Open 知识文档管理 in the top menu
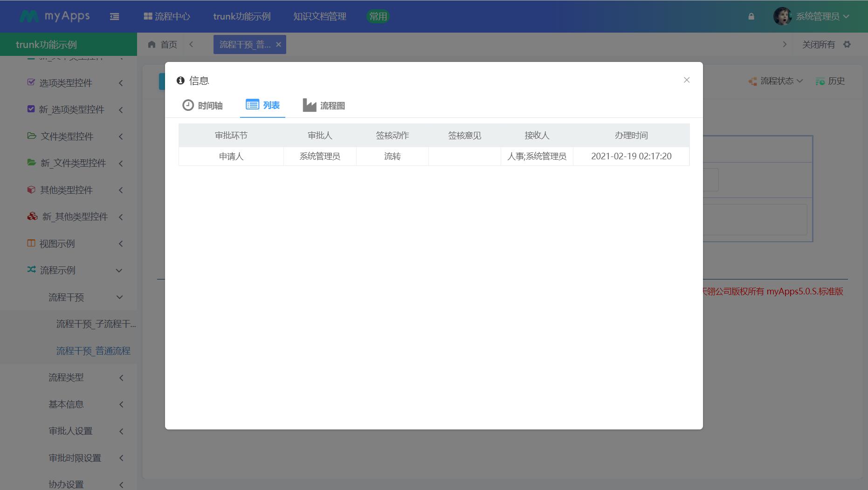The height and width of the screenshot is (490, 868). (319, 16)
